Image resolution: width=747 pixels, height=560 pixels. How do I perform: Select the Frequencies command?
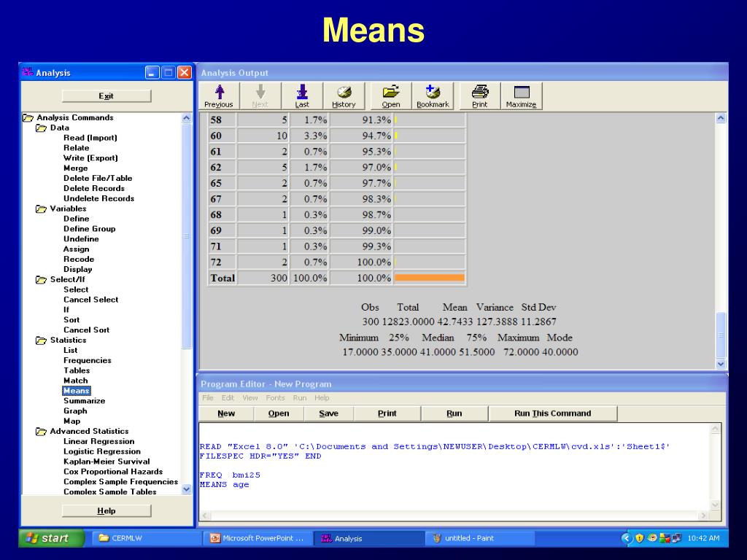[88, 360]
